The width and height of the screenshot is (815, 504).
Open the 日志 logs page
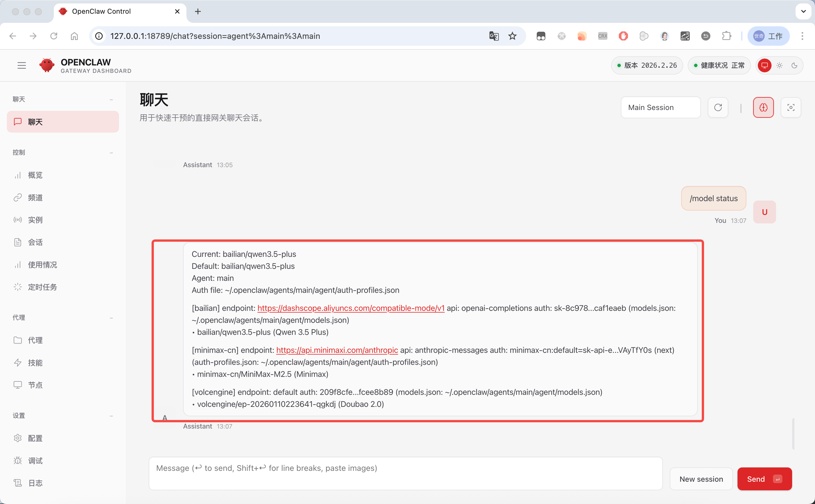coord(35,483)
